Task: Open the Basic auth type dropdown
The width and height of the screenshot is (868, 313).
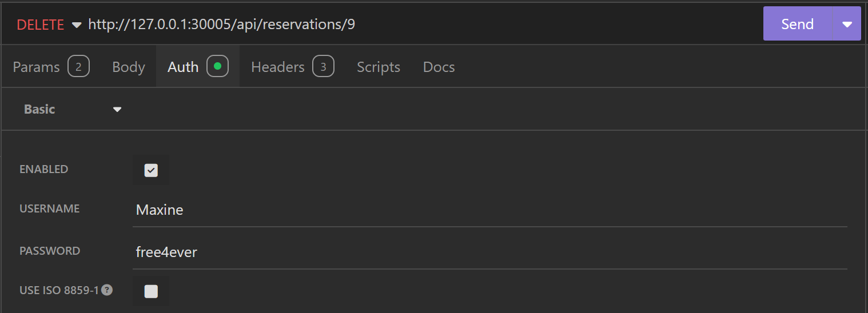Action: [73, 109]
